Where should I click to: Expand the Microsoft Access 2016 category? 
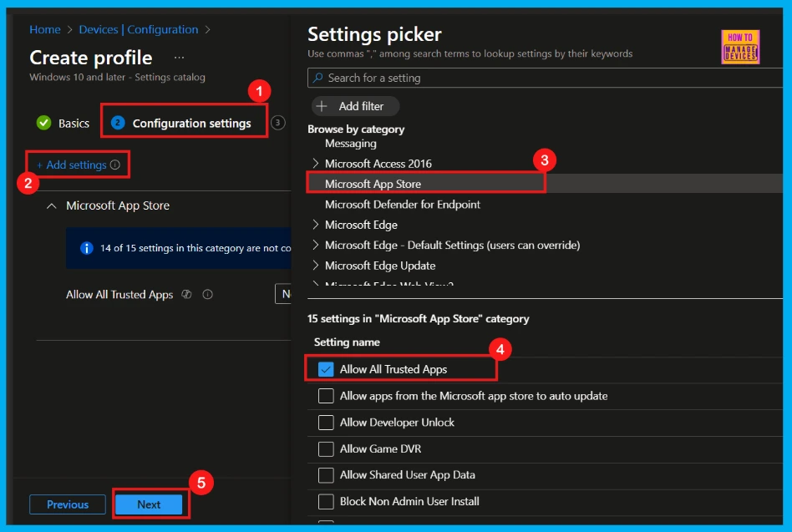click(316, 163)
